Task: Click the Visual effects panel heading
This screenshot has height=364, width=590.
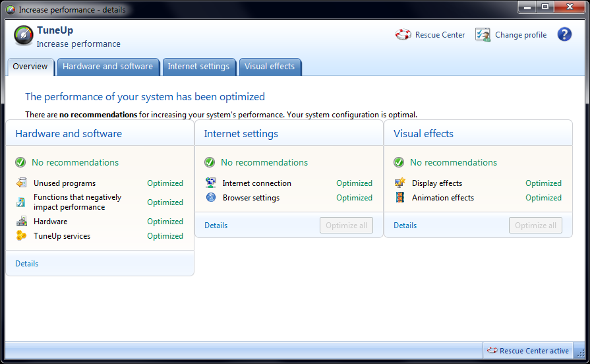Action: click(x=423, y=134)
